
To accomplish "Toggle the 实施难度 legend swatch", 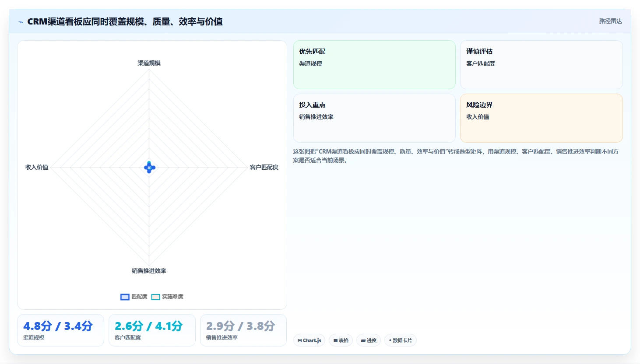I will [x=155, y=297].
